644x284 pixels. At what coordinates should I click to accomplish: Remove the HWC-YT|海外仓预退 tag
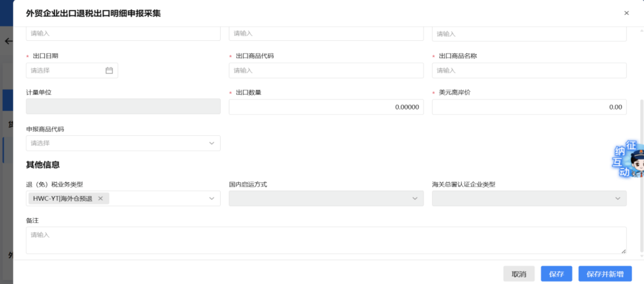coord(100,199)
